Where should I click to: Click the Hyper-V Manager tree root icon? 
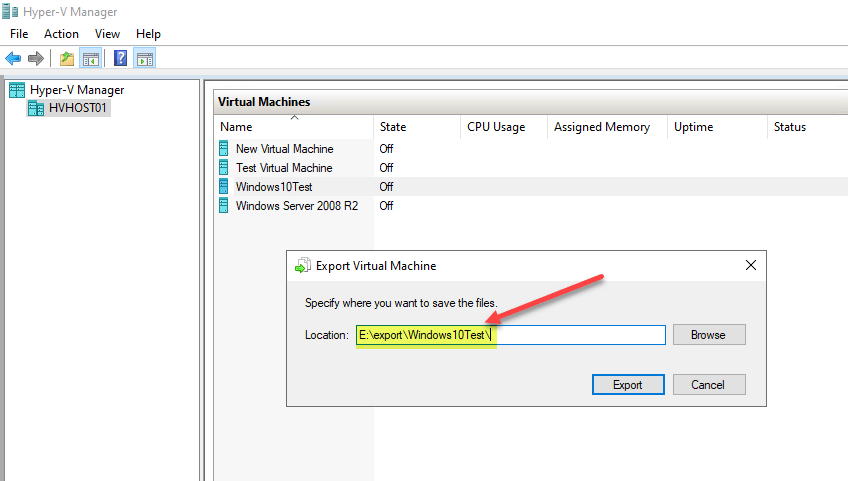[x=17, y=90]
